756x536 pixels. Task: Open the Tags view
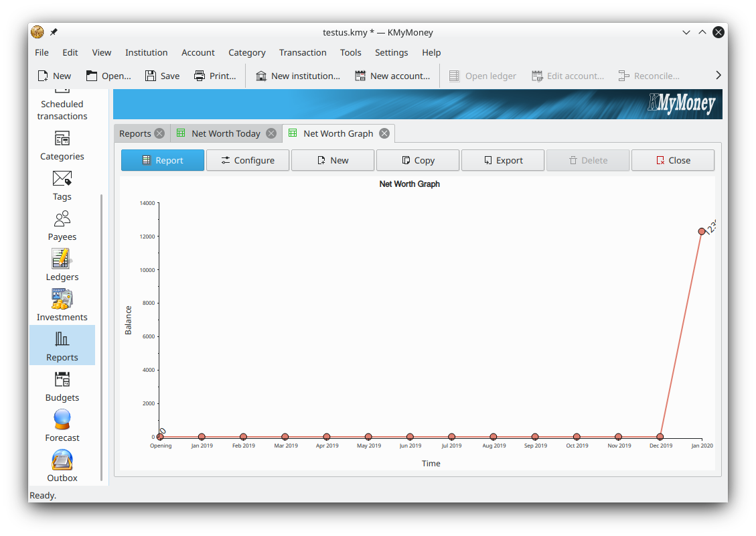pos(62,185)
